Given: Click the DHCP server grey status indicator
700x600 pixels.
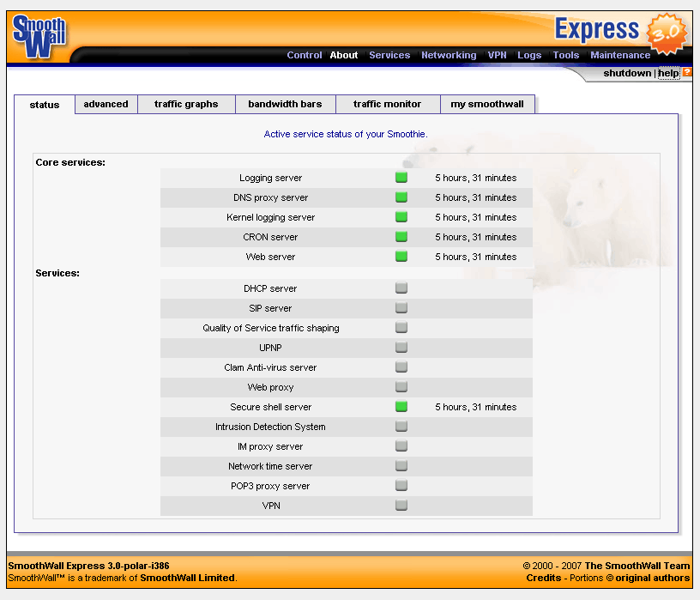Looking at the screenshot, I should point(401,288).
